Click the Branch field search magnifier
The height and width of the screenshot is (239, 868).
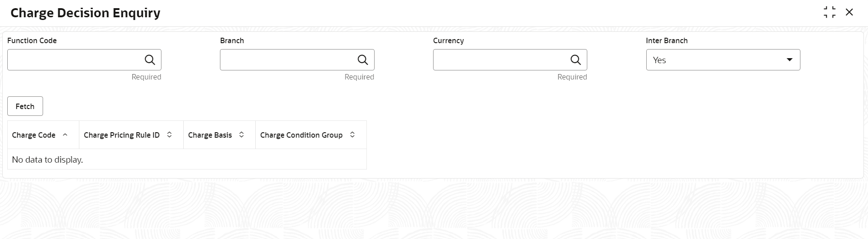(x=363, y=60)
